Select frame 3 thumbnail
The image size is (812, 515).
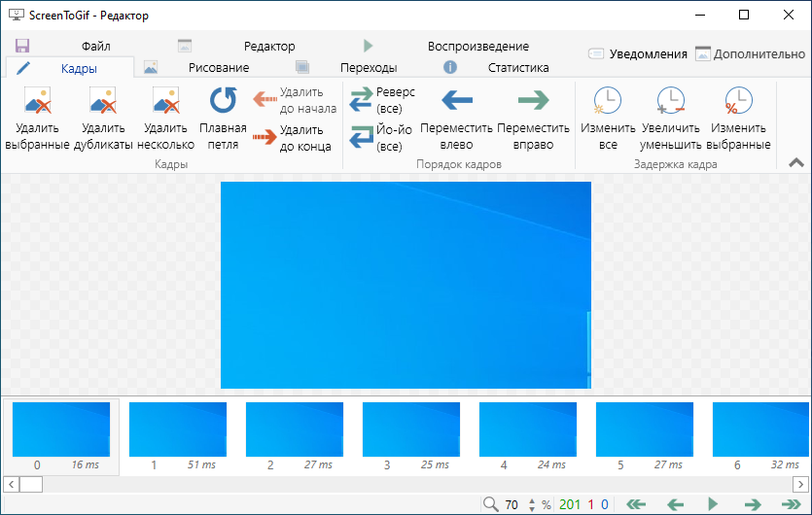click(411, 429)
